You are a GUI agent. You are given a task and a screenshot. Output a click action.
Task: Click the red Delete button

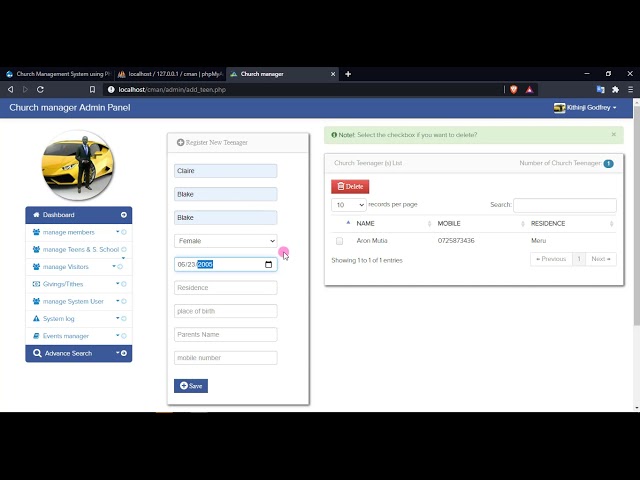(x=350, y=187)
